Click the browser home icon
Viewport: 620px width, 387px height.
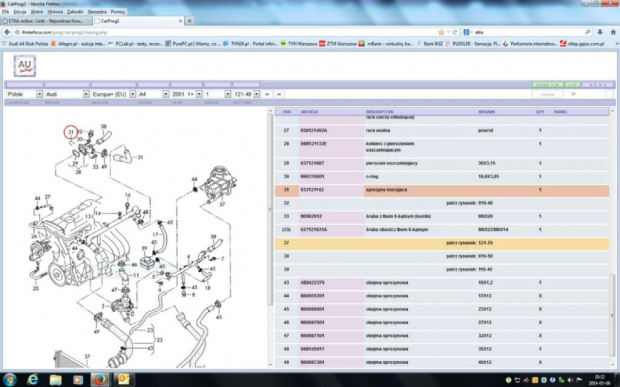point(613,32)
